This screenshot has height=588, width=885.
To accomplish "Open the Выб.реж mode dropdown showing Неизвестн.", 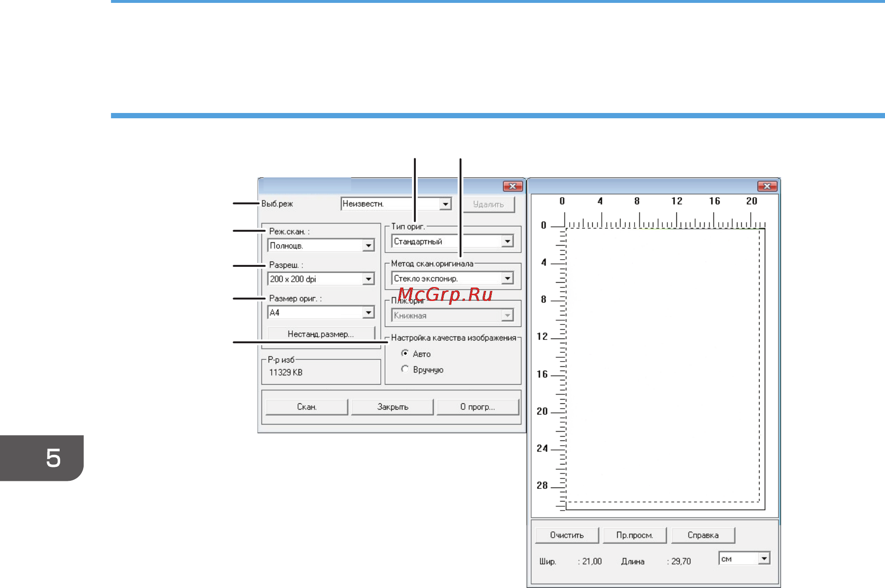I will click(396, 204).
